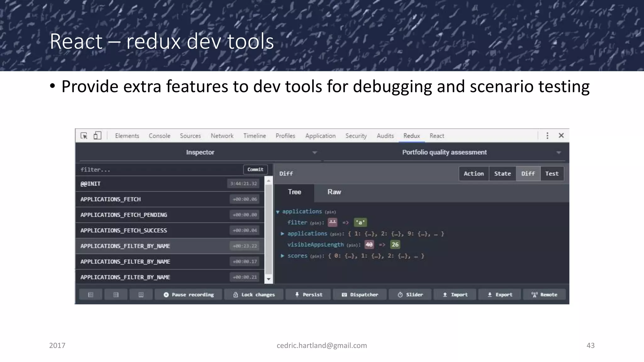Select the Tree sub-tab
Image resolution: width=644 pixels, height=362 pixels.
(x=294, y=192)
